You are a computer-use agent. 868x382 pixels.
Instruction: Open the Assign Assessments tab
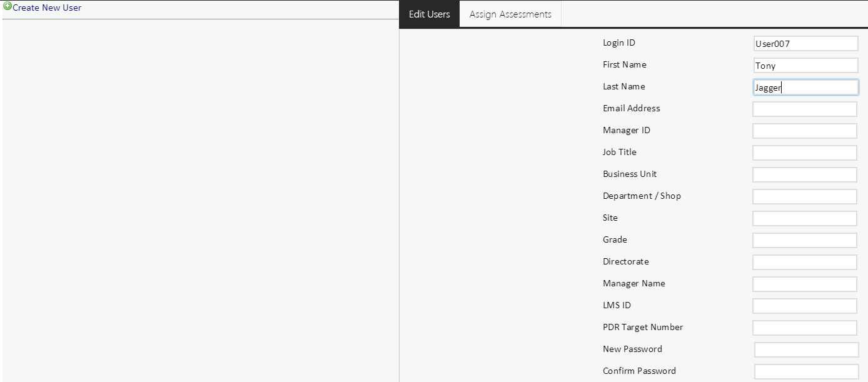(510, 14)
